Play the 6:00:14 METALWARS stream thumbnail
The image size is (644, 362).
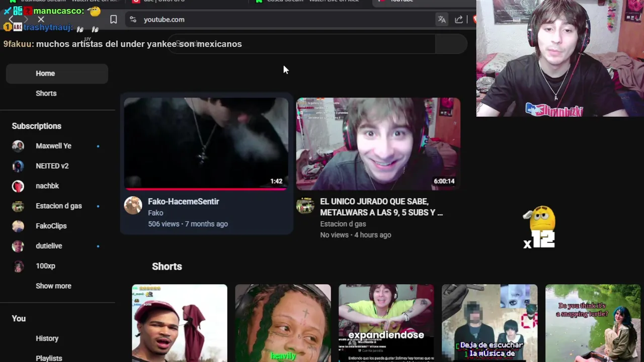tap(378, 143)
